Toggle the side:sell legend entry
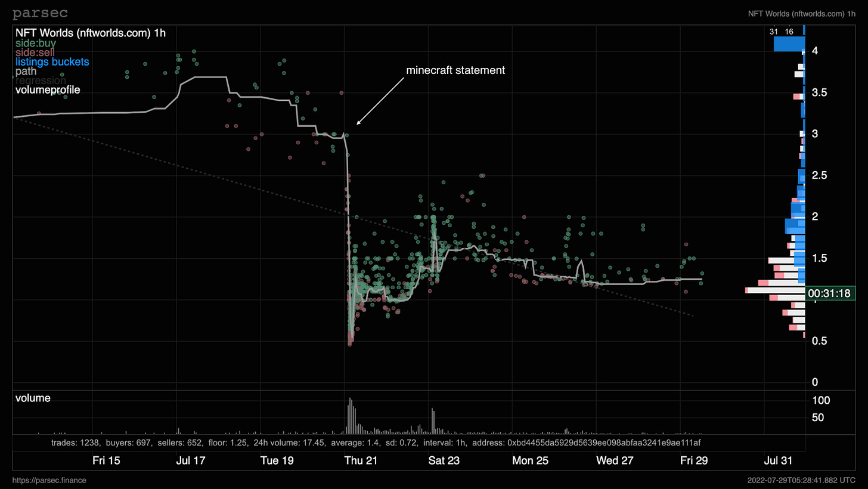Screen dimensions: 868x489 (x=35, y=52)
